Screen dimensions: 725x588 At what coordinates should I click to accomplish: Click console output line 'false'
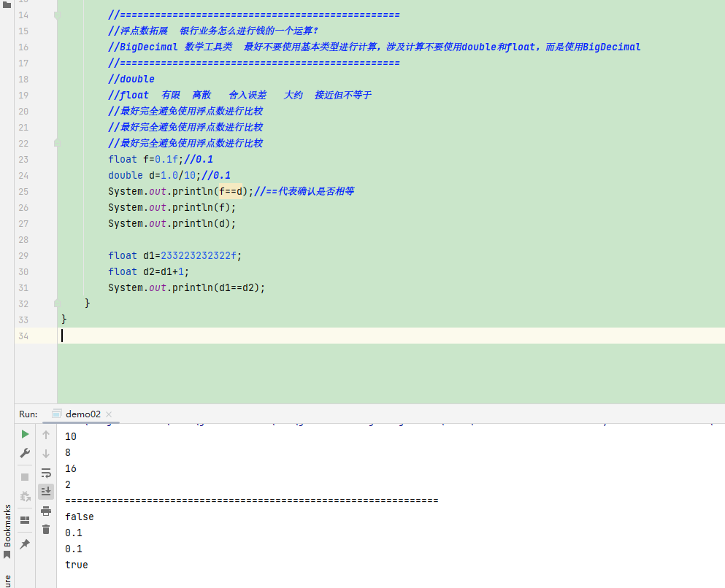coord(80,517)
